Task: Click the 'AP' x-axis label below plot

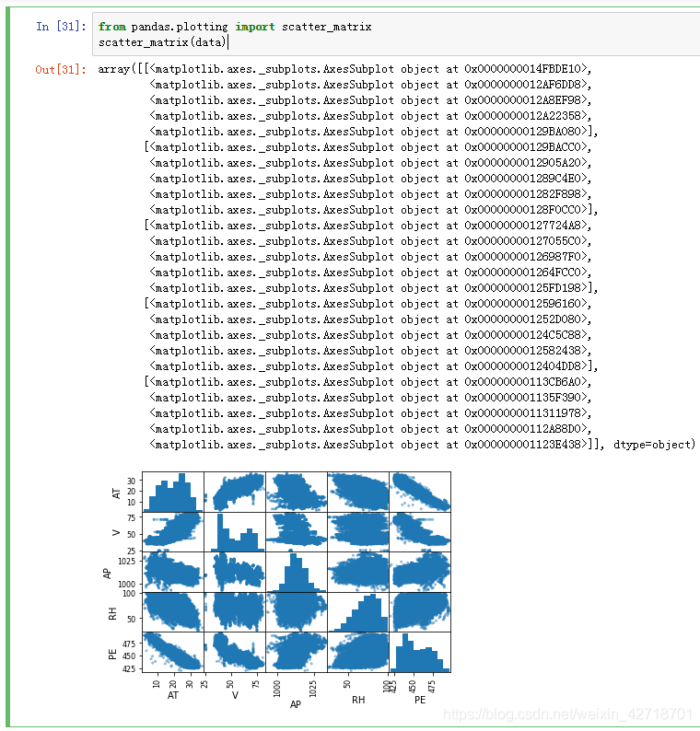Action: (296, 704)
